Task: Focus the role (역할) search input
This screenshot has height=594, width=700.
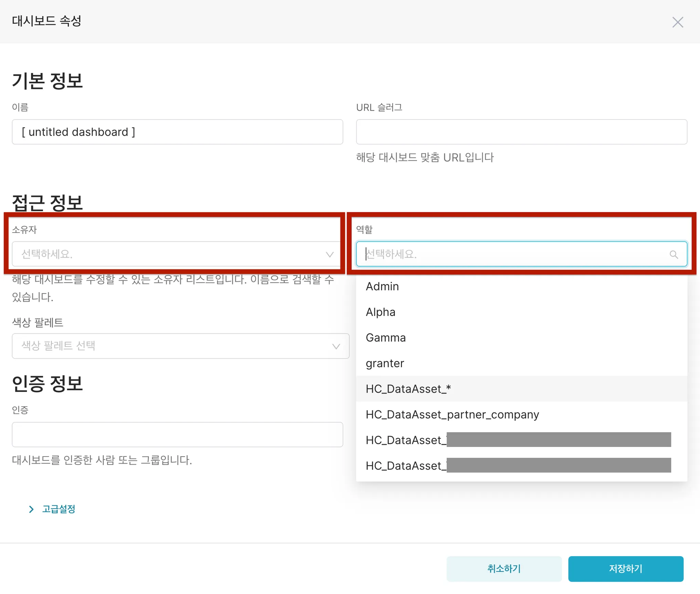Action: pos(513,254)
